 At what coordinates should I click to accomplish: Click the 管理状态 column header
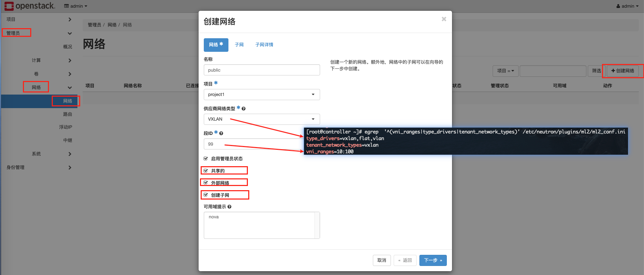tap(500, 86)
